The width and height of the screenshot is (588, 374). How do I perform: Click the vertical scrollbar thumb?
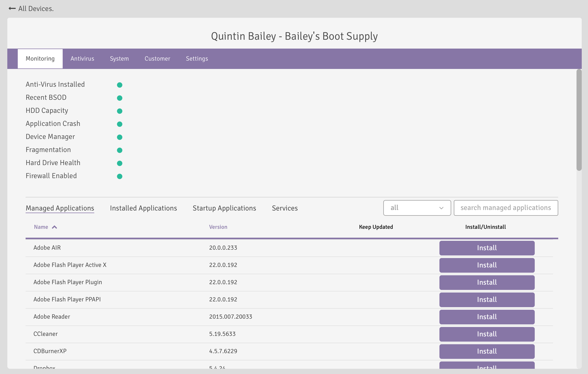click(579, 120)
